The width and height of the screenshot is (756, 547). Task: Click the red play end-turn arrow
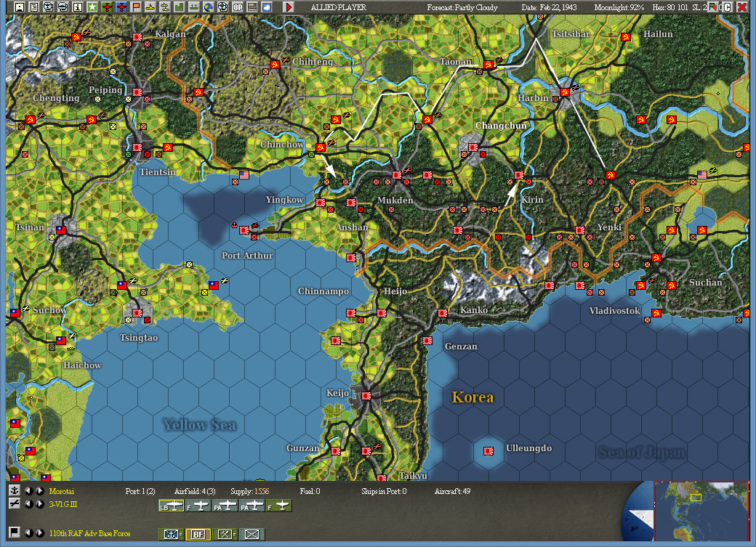tap(289, 7)
